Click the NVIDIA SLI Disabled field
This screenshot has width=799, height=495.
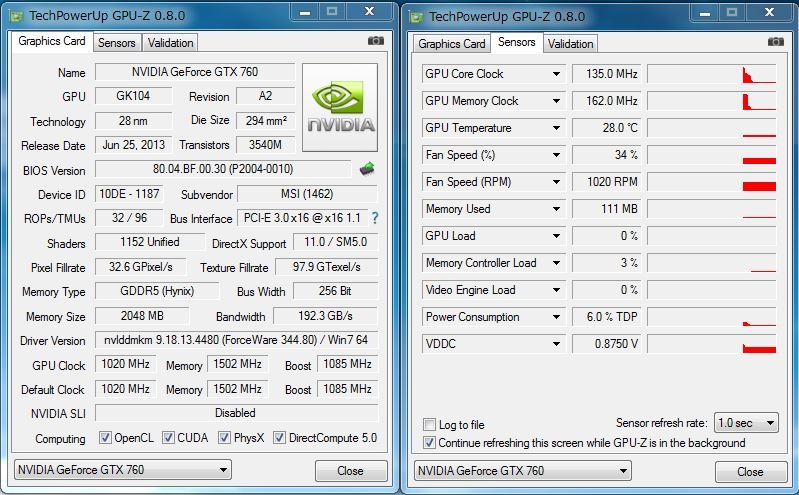pos(236,413)
